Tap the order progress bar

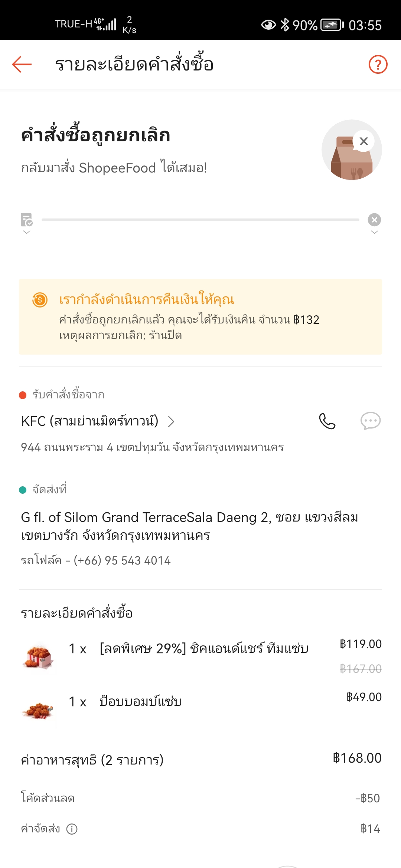point(200,220)
